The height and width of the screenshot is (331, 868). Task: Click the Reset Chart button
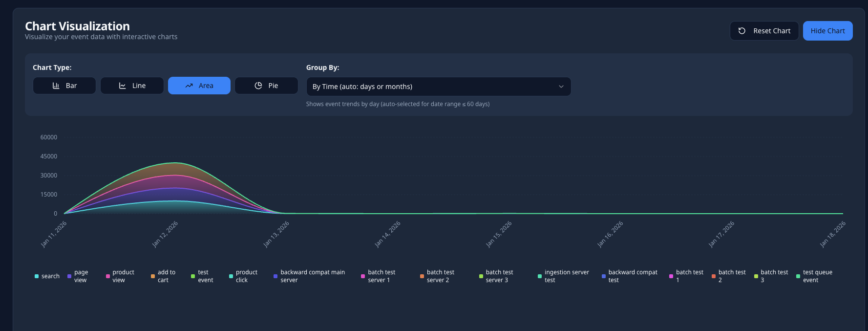coord(764,31)
